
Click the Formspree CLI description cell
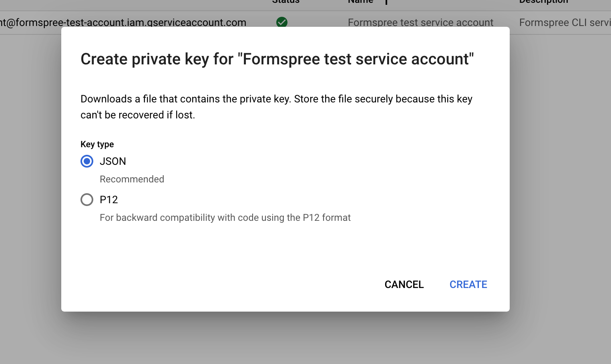pos(565,22)
